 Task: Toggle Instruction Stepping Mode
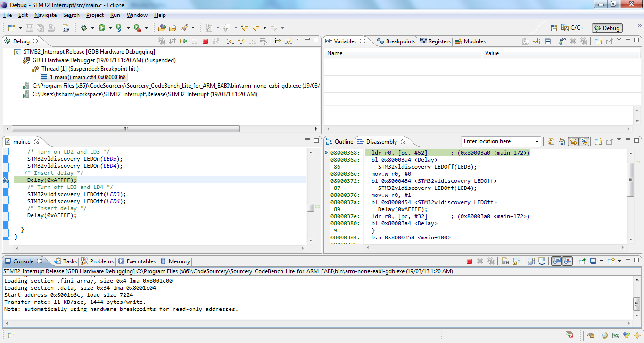pyautogui.click(x=277, y=41)
